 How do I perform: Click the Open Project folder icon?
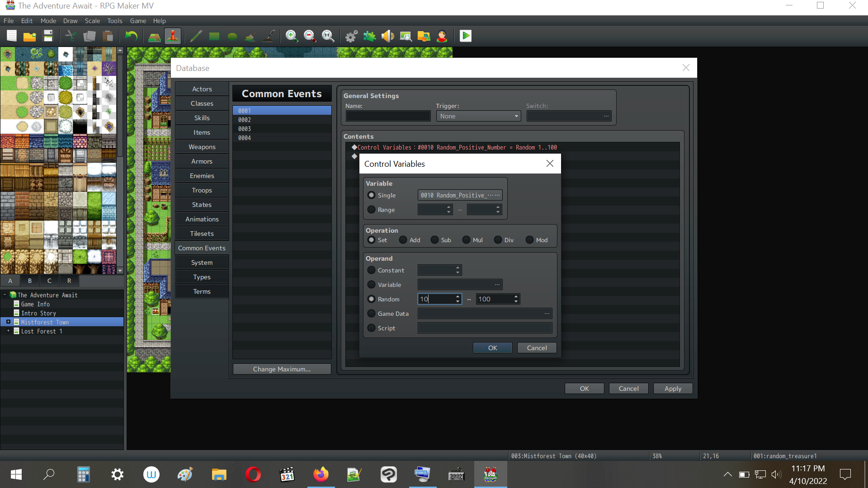[x=30, y=36]
